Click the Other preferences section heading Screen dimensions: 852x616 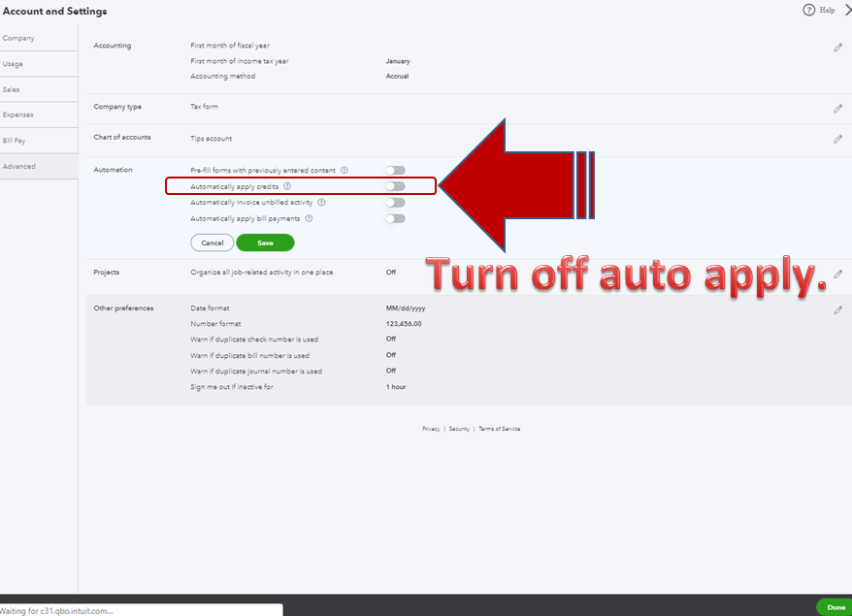123,308
